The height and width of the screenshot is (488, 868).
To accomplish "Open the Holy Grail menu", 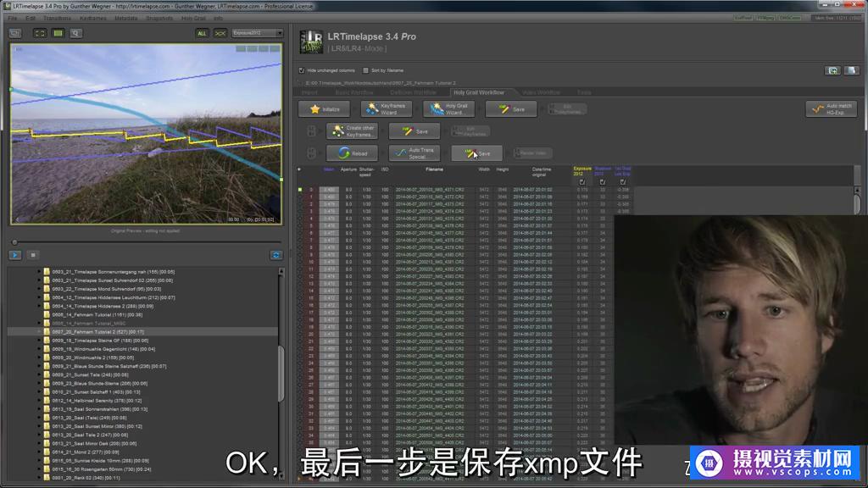I will point(193,19).
